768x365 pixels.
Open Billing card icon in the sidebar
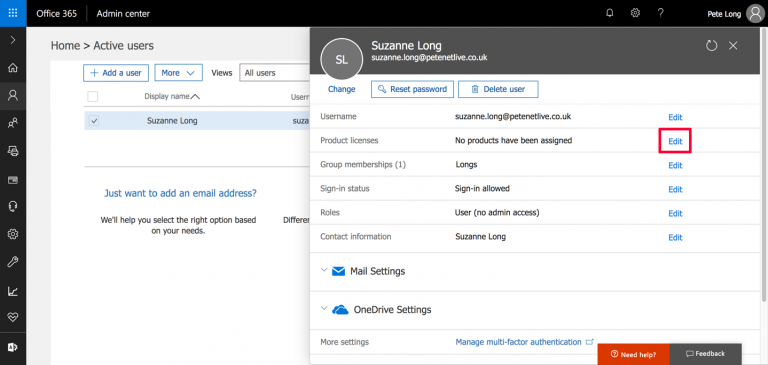[x=13, y=179]
